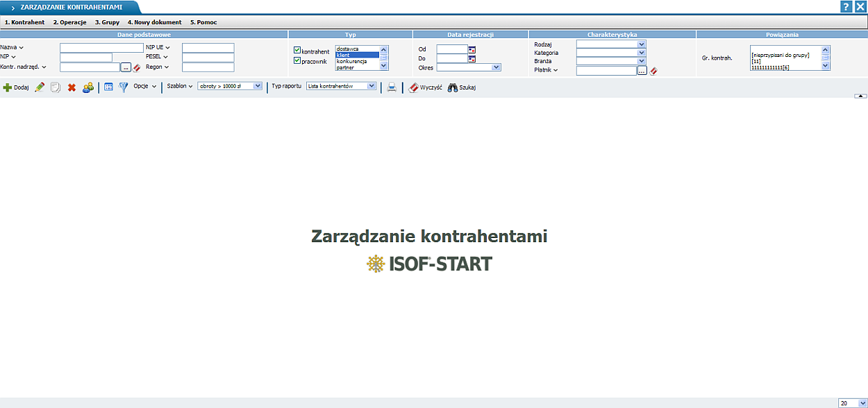Click the red X delete icon
The width and height of the screenshot is (868, 408).
(72, 87)
